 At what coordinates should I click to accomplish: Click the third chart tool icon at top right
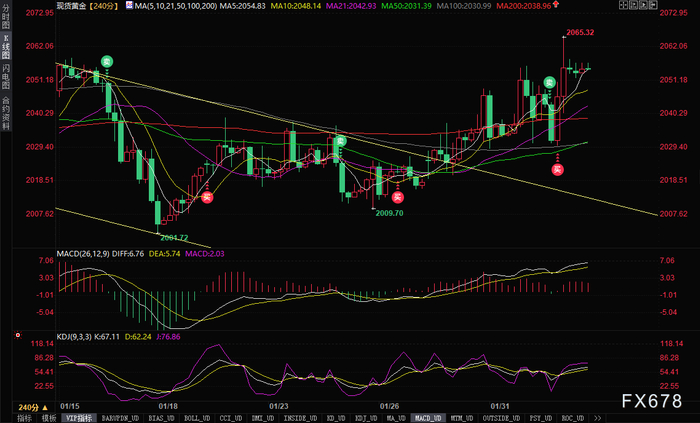644,5
